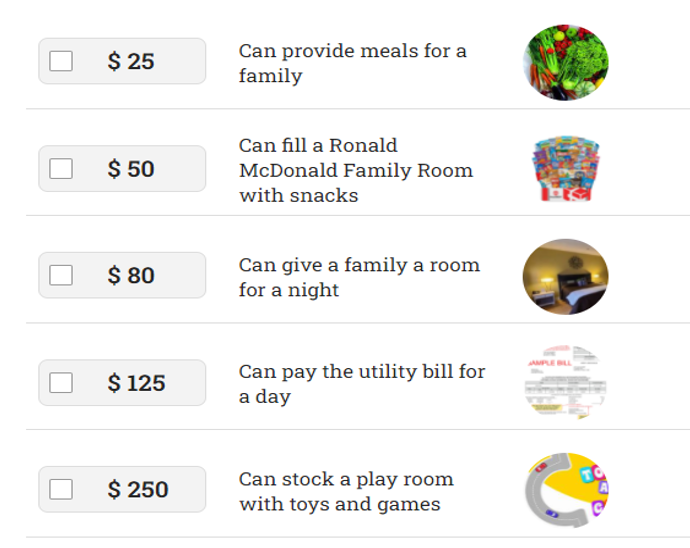This screenshot has width=690, height=548.
Task: Pick the $ 125 amount button
Action: [x=122, y=382]
